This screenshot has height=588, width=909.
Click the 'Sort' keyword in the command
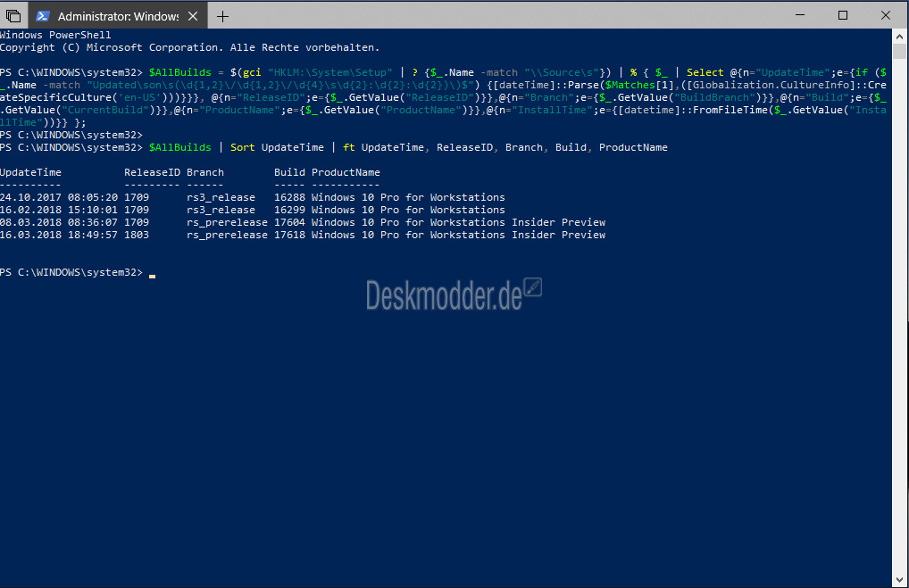(x=242, y=147)
